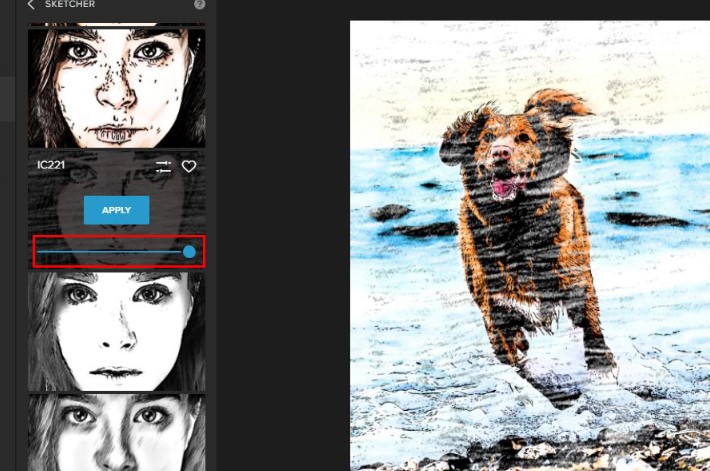Click the blue Apply button
This screenshot has width=710, height=471.
(116, 210)
